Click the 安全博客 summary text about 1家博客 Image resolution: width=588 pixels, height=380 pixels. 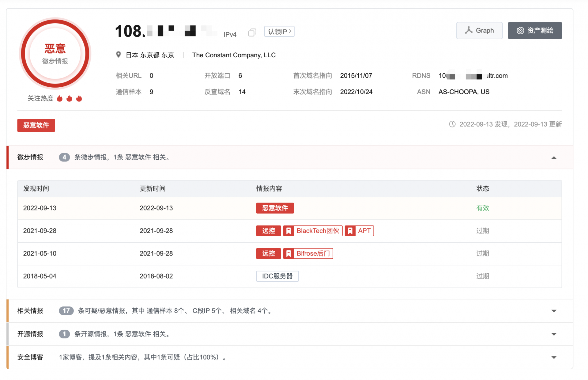point(143,357)
